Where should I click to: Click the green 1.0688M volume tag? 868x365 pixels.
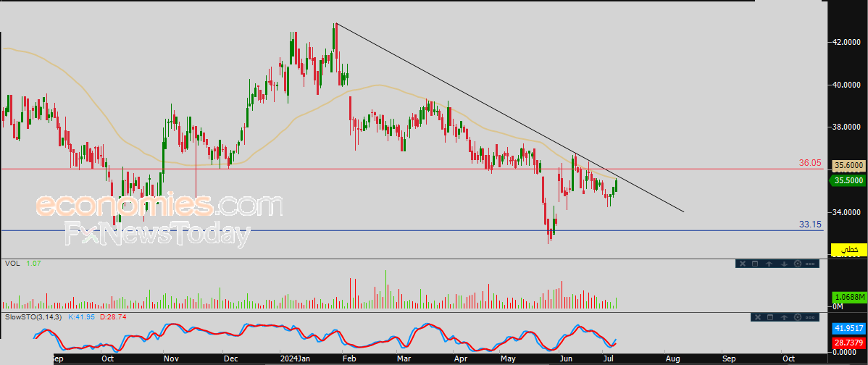click(849, 297)
